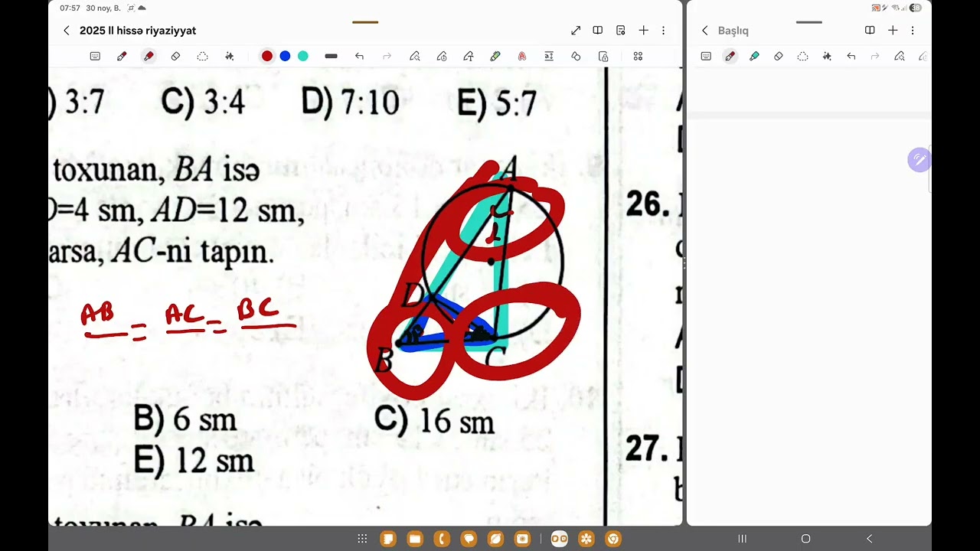Open the text-line layout tool in left note
980x551 pixels.
tap(549, 56)
